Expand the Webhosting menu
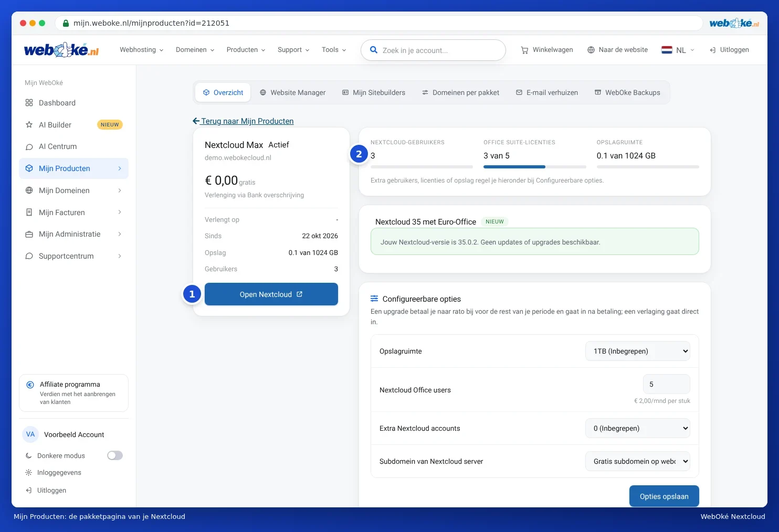The height and width of the screenshot is (532, 779). [x=142, y=50]
